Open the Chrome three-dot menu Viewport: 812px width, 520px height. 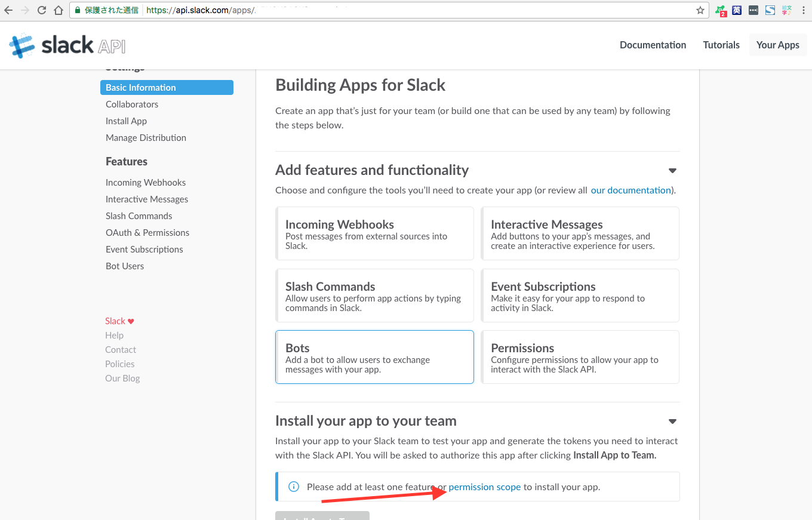[803, 10]
